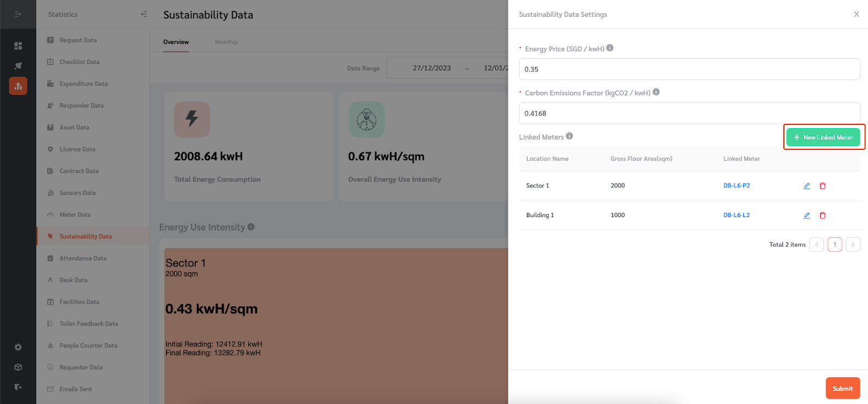Image resolution: width=868 pixels, height=404 pixels.
Task: Open the dashboard grid icon
Action: 18,46
